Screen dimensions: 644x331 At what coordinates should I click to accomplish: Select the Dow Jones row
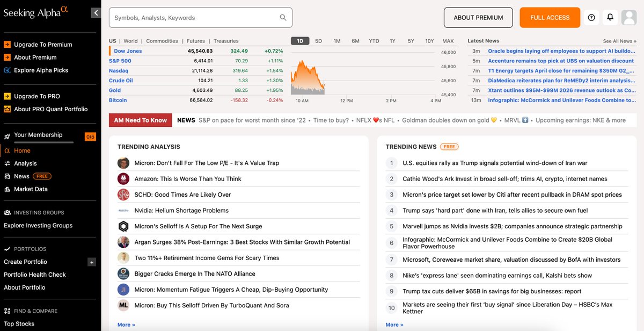(196, 51)
